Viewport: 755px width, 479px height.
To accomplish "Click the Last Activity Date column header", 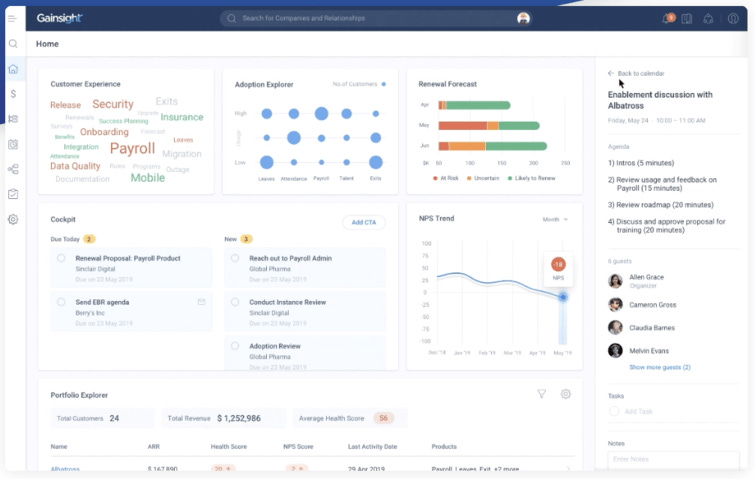I will 372,447.
